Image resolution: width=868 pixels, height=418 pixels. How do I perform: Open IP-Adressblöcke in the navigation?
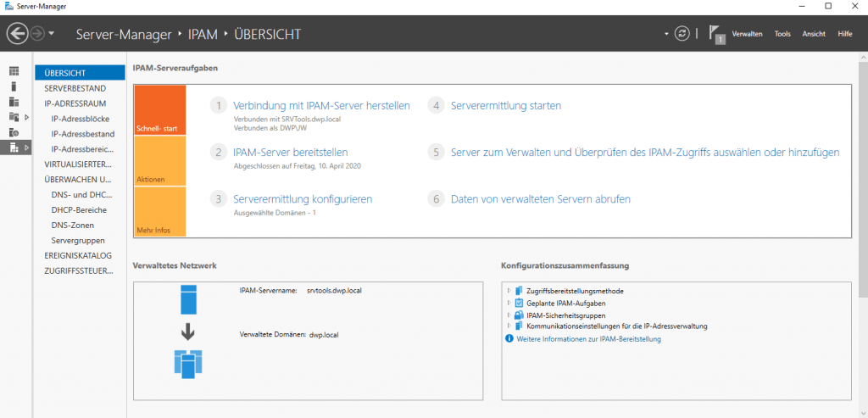coord(80,119)
